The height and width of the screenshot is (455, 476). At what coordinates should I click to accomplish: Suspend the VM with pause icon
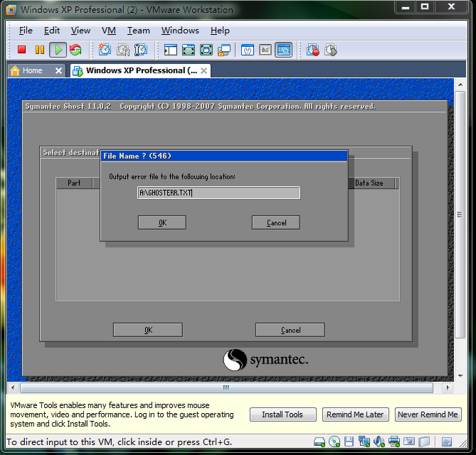(40, 50)
